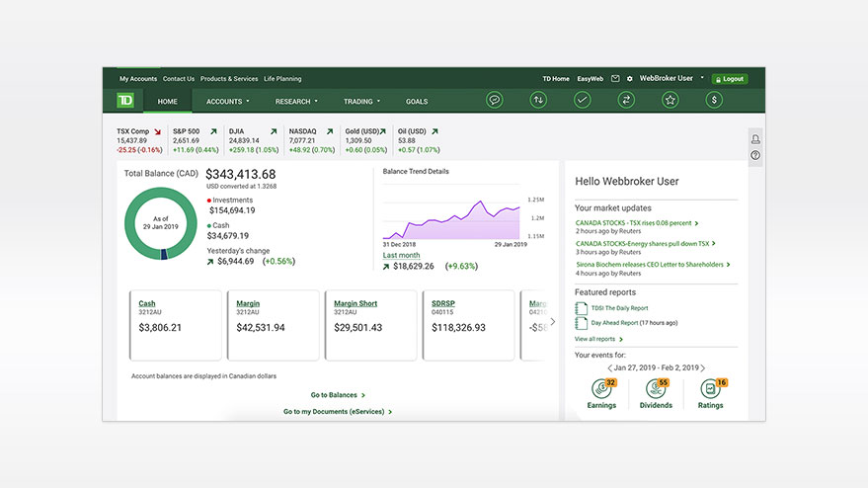Go to previous week in events

[x=609, y=367]
